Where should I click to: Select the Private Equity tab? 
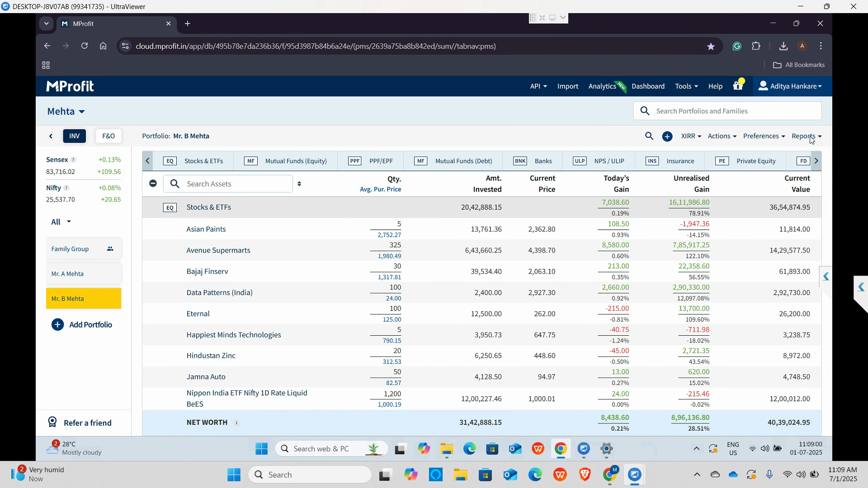[x=746, y=161]
